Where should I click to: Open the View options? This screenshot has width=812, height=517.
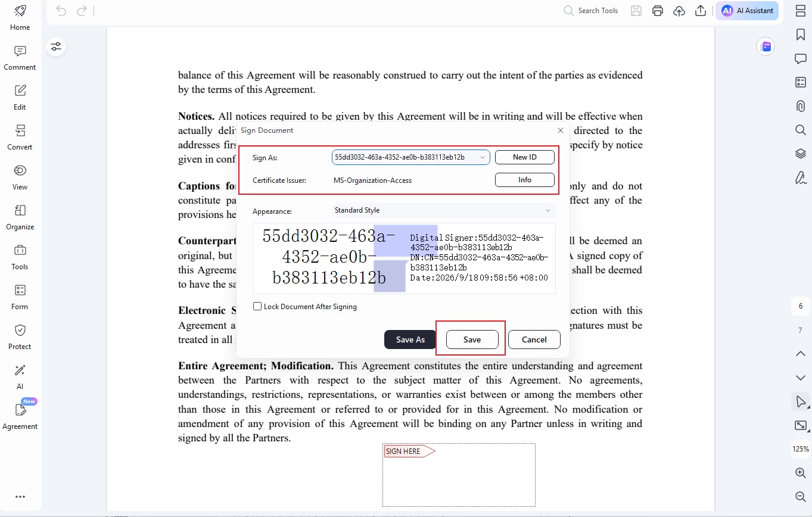20,177
